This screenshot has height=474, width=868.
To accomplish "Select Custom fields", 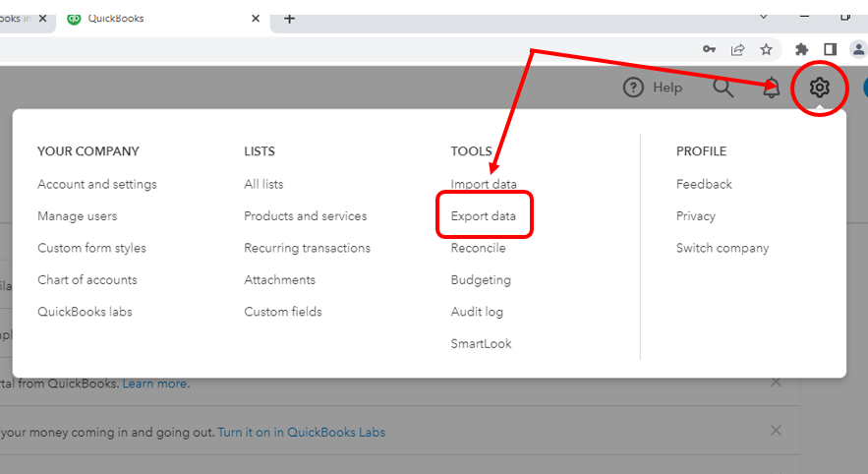I will pyautogui.click(x=283, y=312).
